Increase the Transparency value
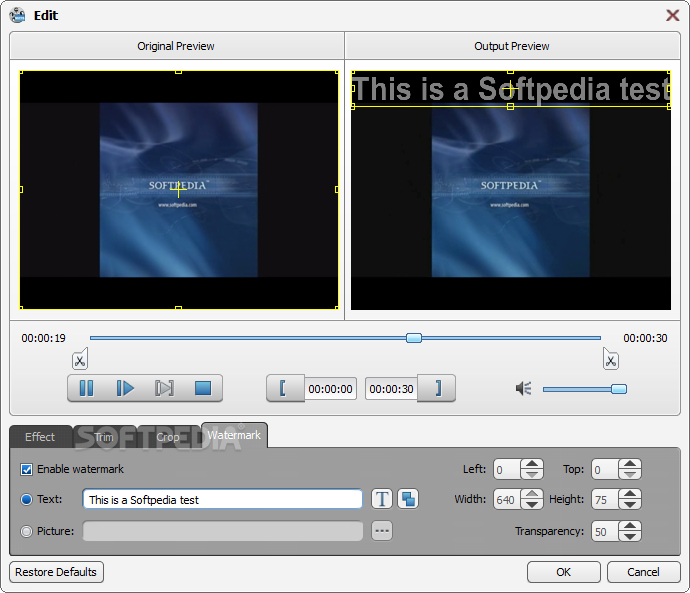 coord(630,526)
